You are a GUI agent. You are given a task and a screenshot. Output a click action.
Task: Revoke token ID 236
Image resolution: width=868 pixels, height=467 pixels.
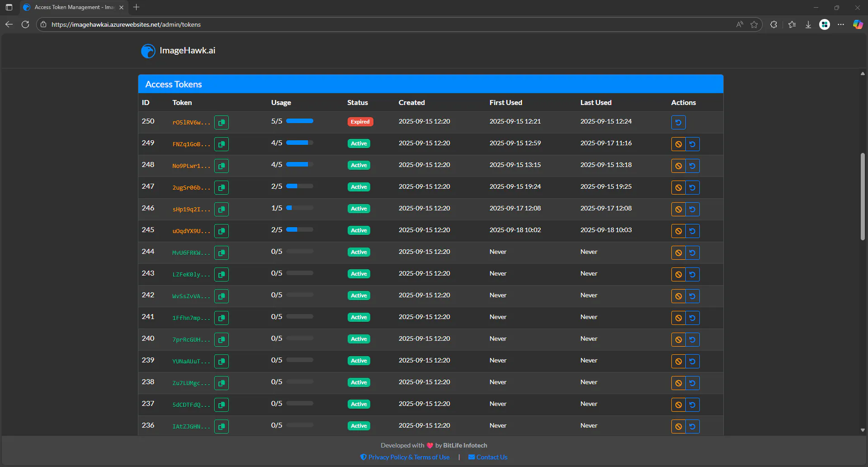[x=678, y=426]
